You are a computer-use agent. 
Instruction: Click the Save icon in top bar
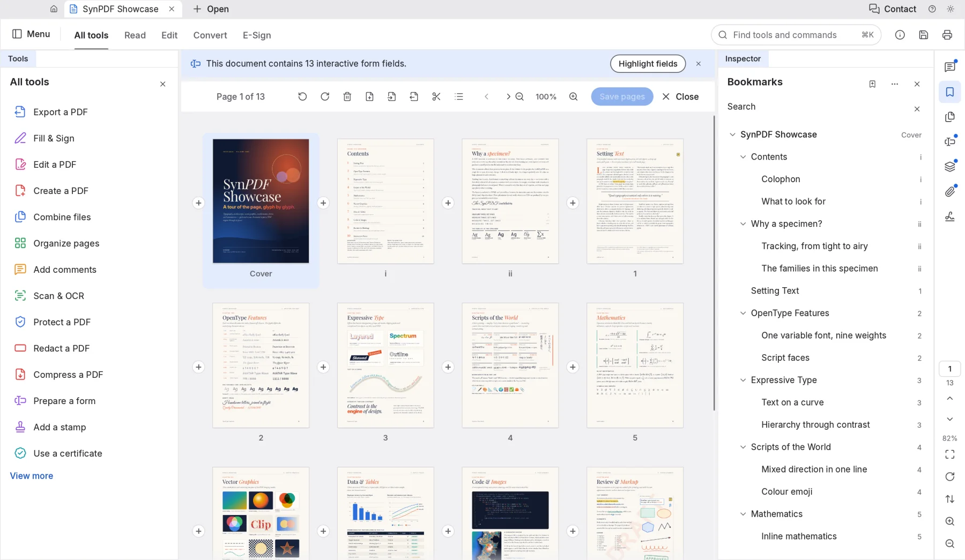(924, 35)
